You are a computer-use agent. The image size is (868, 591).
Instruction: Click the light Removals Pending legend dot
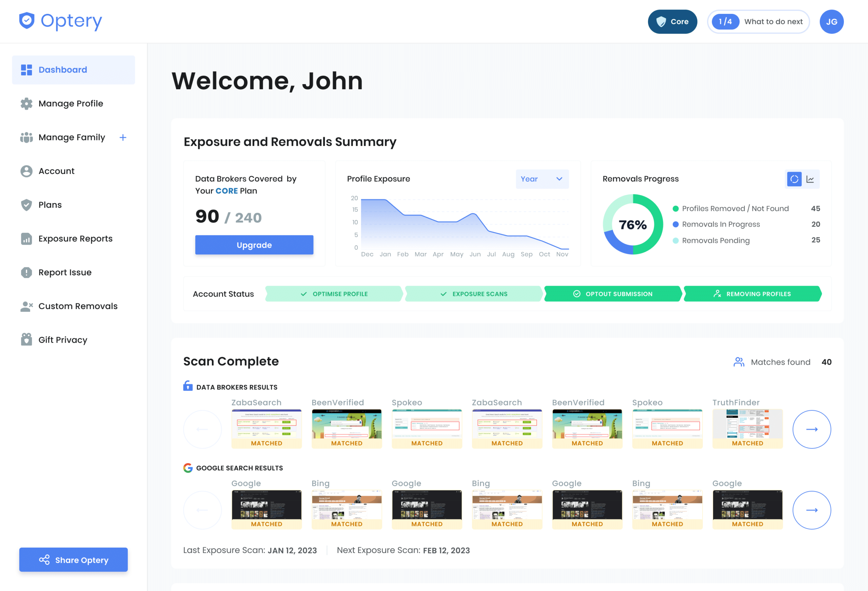[x=675, y=240]
